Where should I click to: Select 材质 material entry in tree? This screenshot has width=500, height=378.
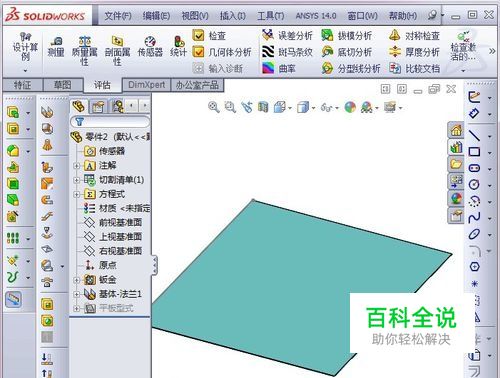(117, 208)
